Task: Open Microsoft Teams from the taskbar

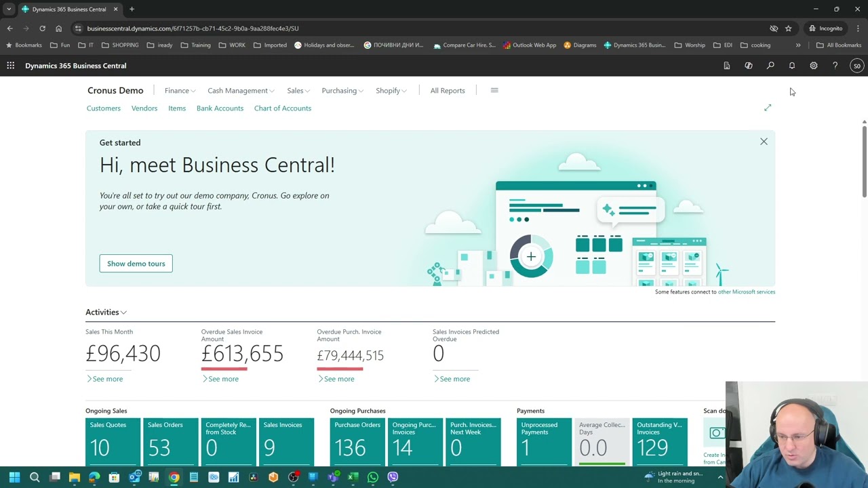Action: coord(333,477)
